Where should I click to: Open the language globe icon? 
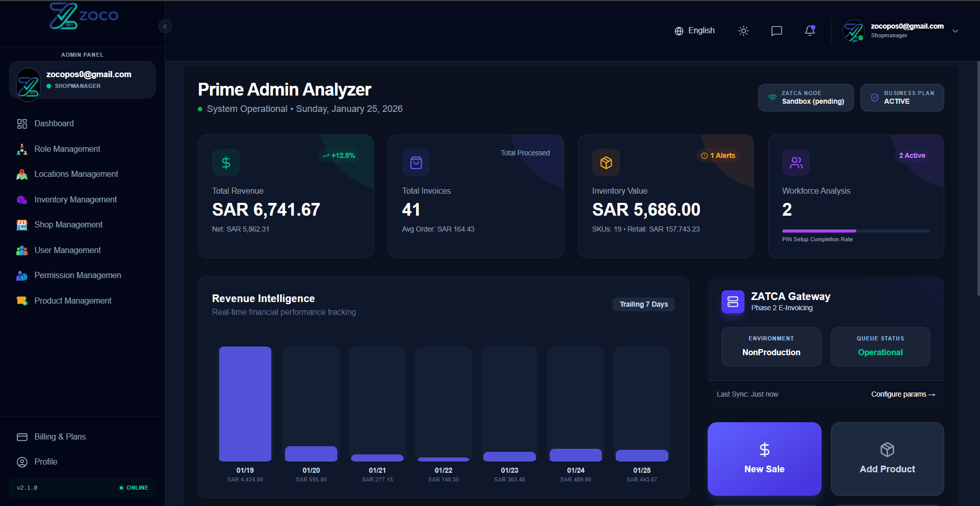(679, 31)
